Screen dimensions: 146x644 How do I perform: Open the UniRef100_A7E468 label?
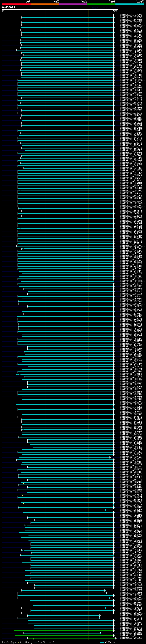point(131,326)
